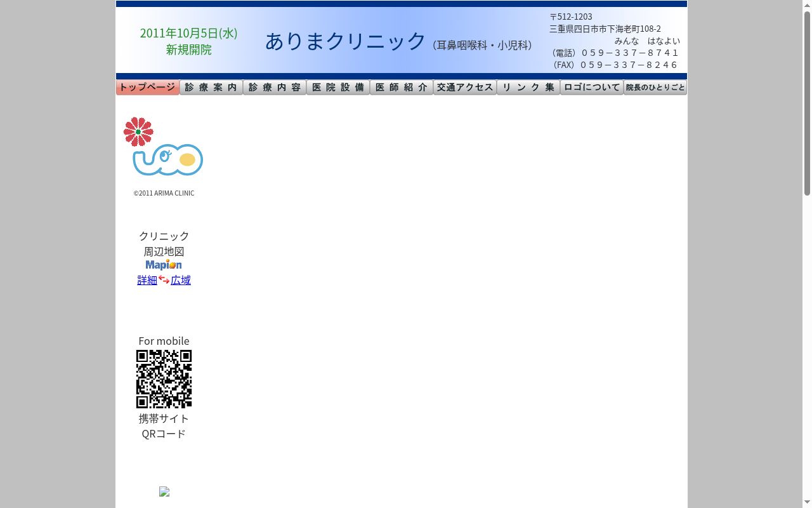Click the postal code 〒512-1203
Image resolution: width=812 pixels, height=508 pixels.
coord(571,17)
